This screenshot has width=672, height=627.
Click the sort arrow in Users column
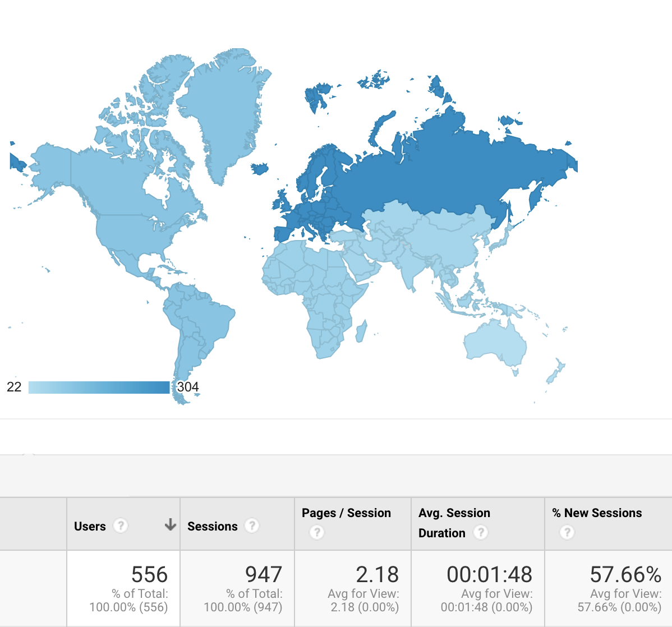click(170, 525)
